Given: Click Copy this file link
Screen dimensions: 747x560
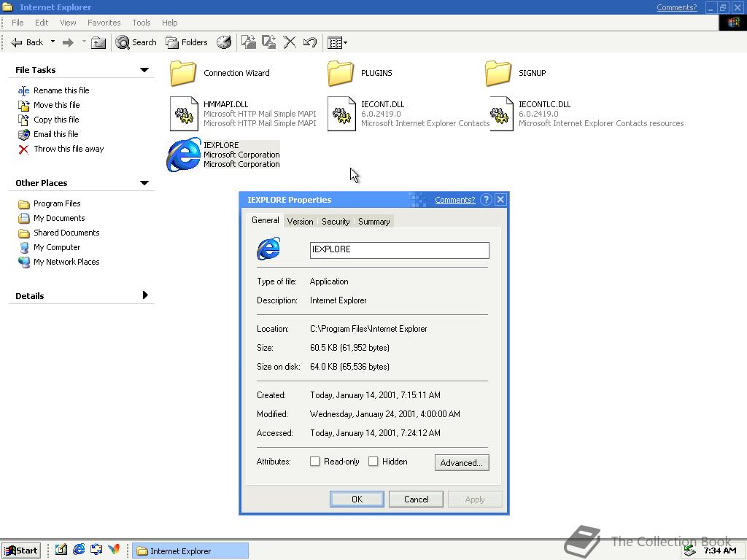Looking at the screenshot, I should click(56, 120).
